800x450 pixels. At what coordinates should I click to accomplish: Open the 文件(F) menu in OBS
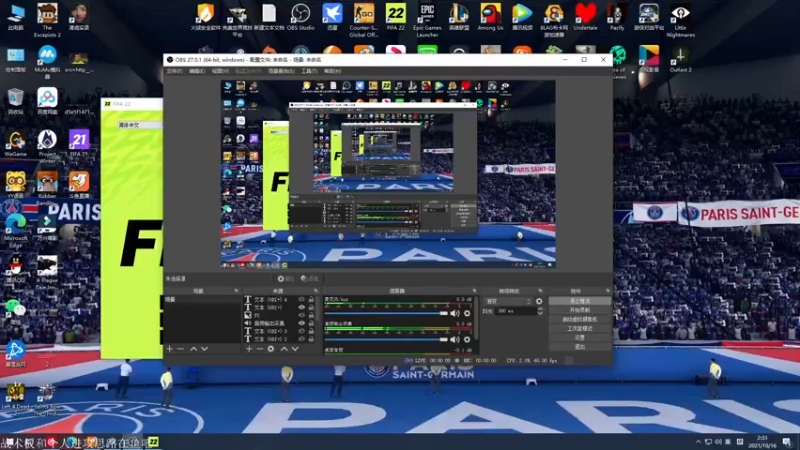pyautogui.click(x=174, y=71)
